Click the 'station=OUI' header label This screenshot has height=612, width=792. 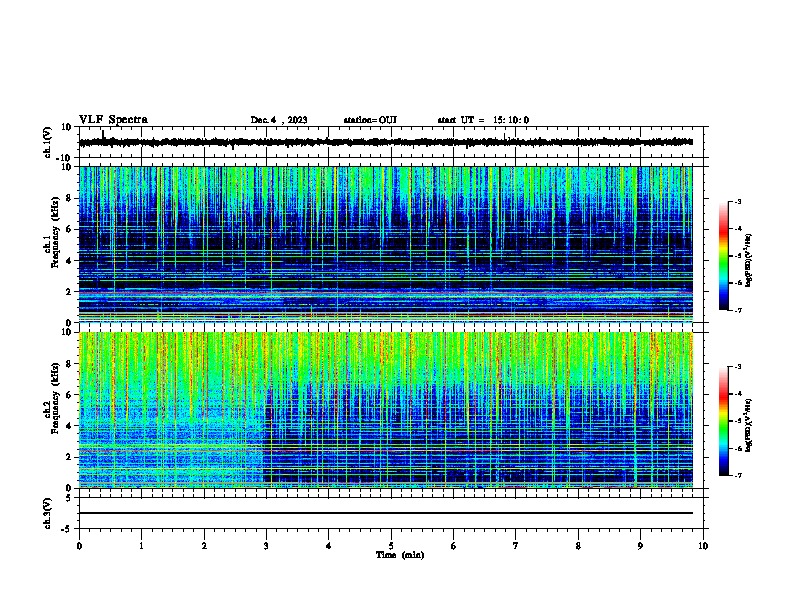370,120
